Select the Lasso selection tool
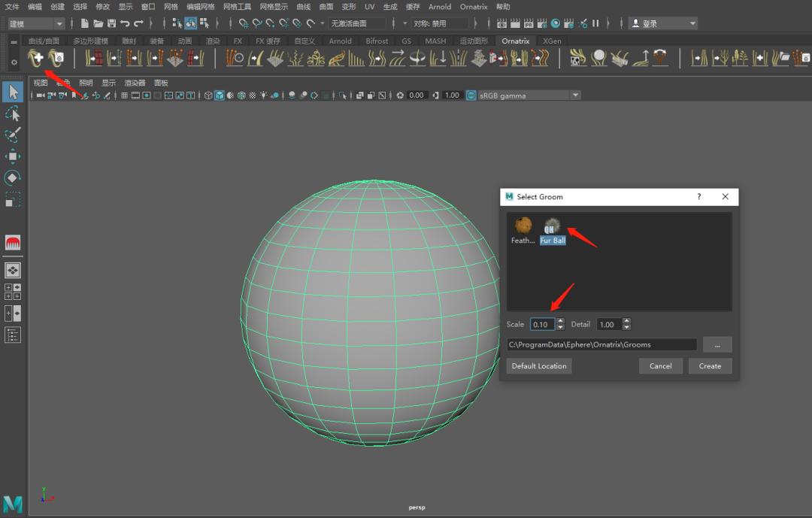The image size is (812, 518). coord(13,114)
